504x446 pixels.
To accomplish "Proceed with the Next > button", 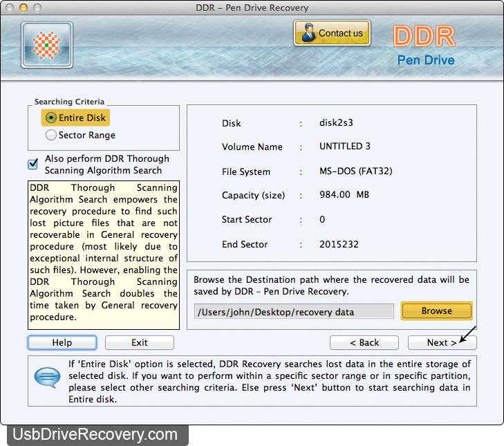I will pyautogui.click(x=442, y=343).
